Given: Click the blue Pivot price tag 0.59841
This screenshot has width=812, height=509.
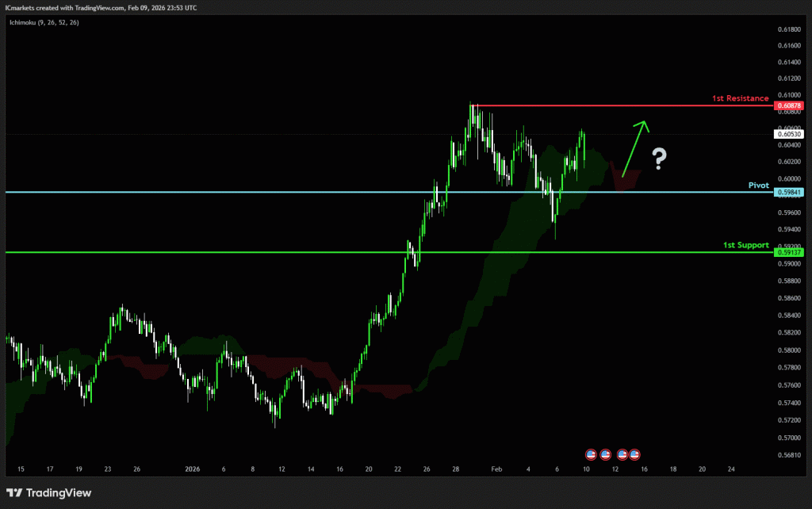Looking at the screenshot, I should point(788,192).
